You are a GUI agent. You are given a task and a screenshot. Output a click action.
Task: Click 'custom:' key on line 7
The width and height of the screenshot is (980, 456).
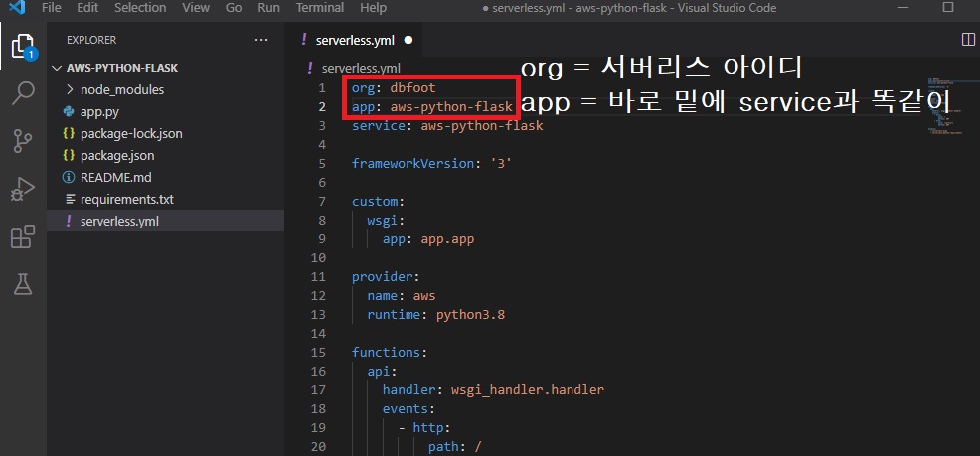point(378,201)
